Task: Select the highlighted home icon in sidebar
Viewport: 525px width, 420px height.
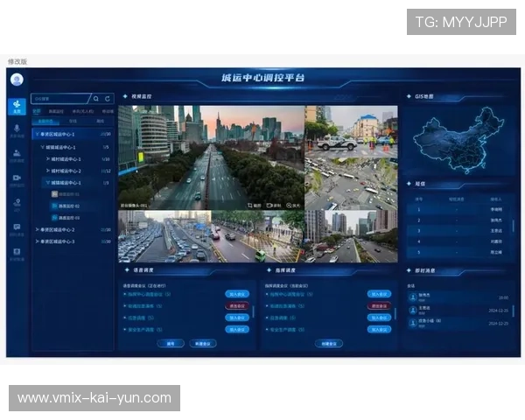Action: coord(17,107)
